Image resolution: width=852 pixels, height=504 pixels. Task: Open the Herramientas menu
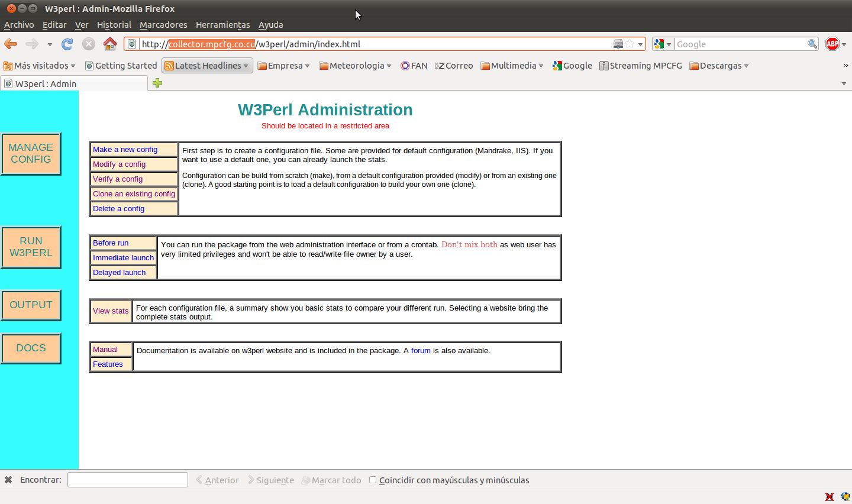point(223,25)
